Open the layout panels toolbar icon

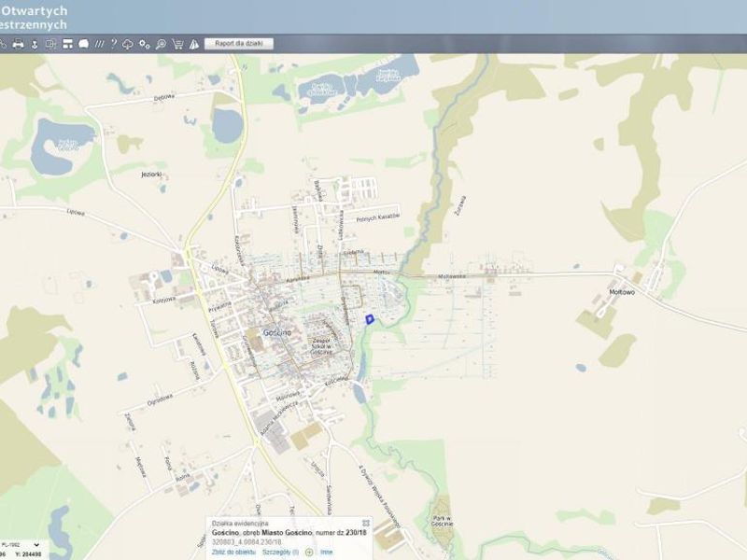click(x=67, y=44)
